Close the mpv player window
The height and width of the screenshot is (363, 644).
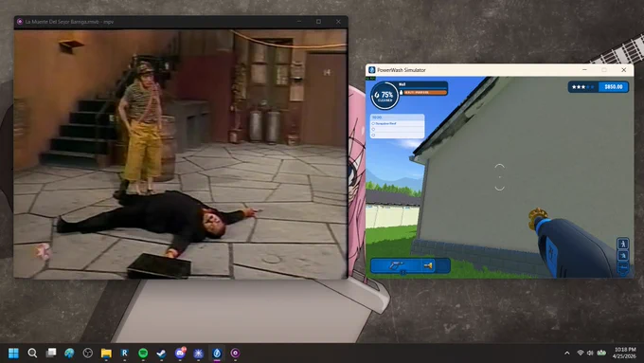[x=338, y=22]
